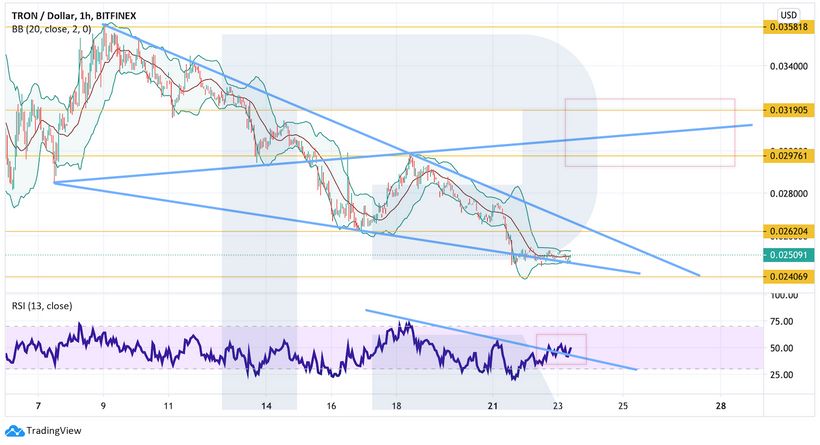Click the date label 21 on time axis

click(493, 407)
